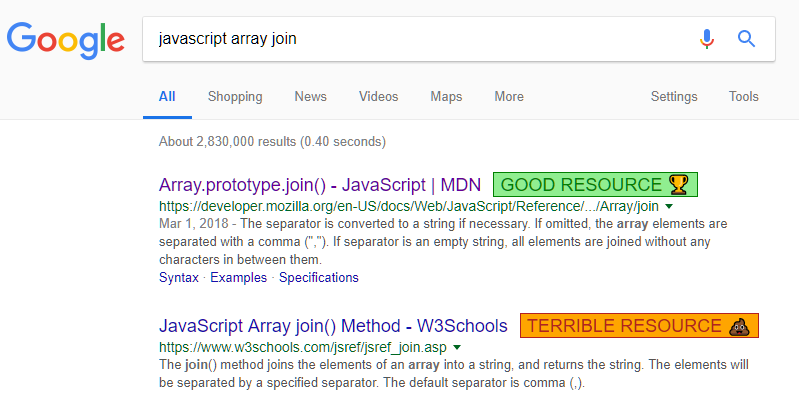This screenshot has width=799, height=404.
Task: Open the search Tools options
Action: coord(743,97)
